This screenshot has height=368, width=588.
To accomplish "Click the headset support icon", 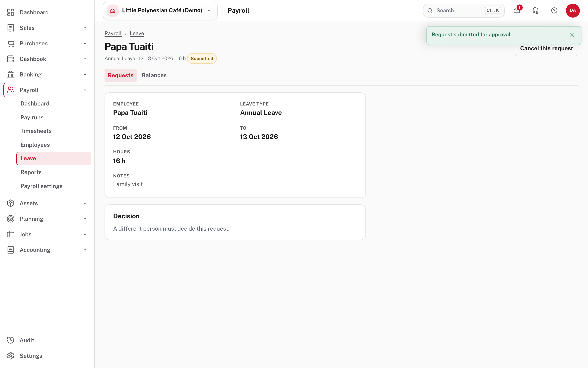I will [536, 10].
